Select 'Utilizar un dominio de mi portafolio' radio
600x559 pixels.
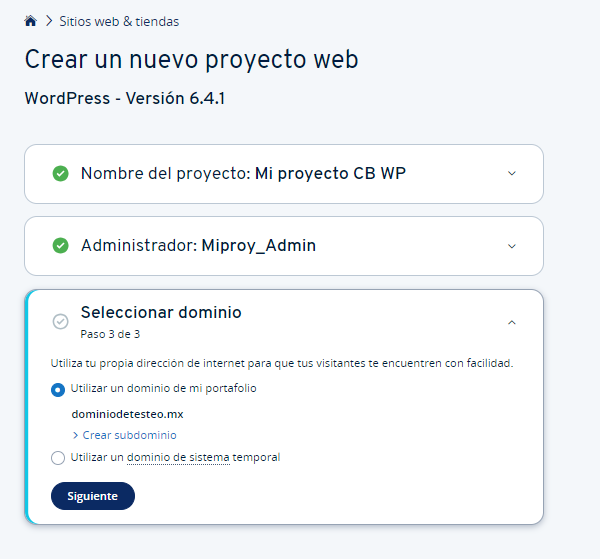[x=58, y=390]
